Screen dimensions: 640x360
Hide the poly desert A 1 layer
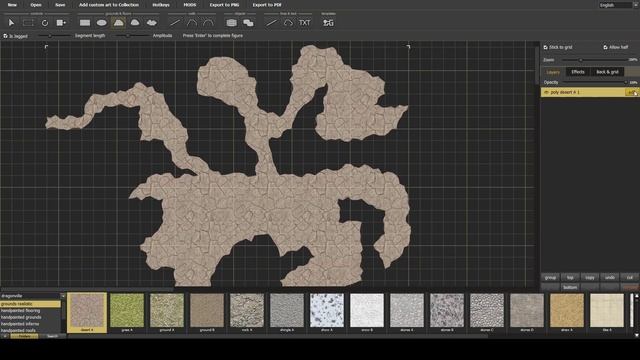(x=546, y=93)
